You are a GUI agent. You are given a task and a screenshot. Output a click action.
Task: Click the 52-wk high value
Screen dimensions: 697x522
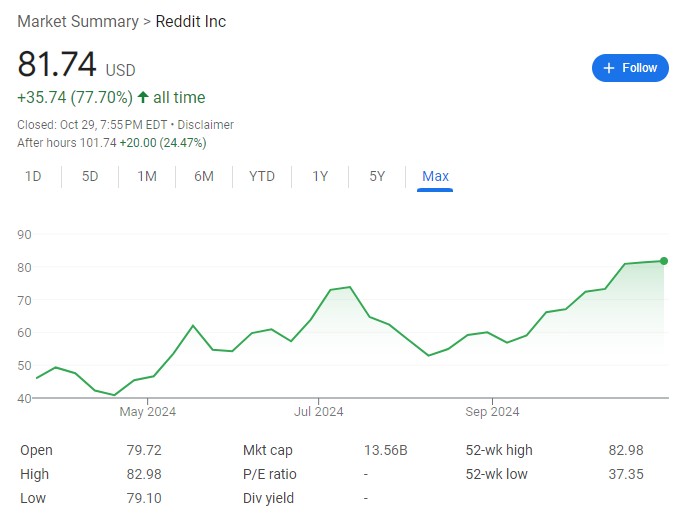pos(625,451)
